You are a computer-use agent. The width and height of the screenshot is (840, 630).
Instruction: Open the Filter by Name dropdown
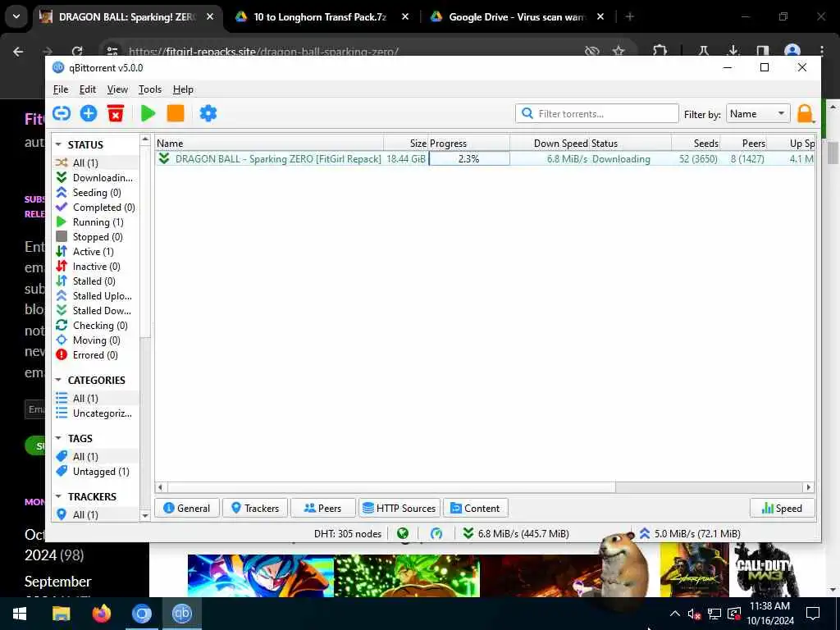coord(758,113)
